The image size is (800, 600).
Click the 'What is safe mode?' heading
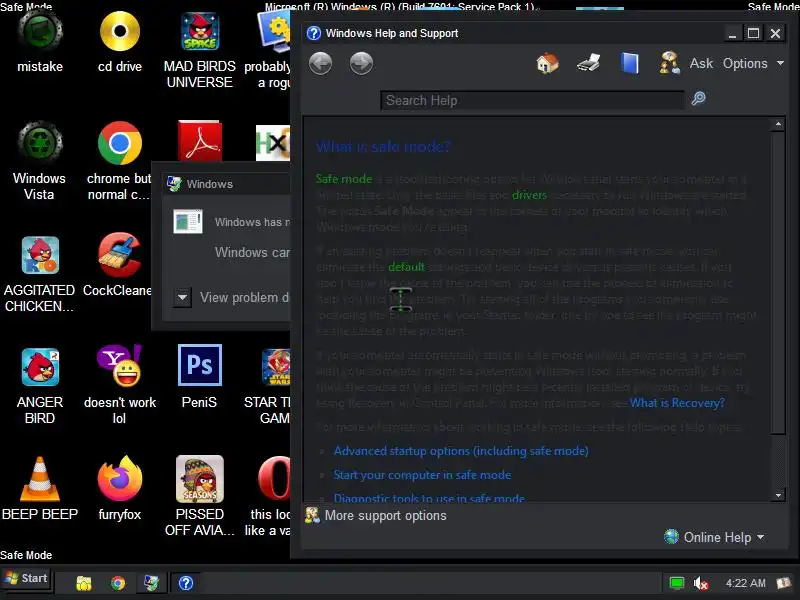383,147
